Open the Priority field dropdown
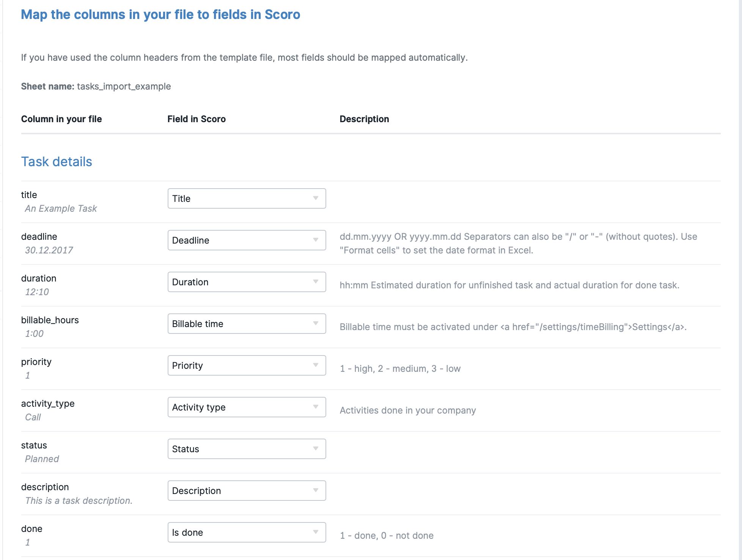 click(247, 365)
